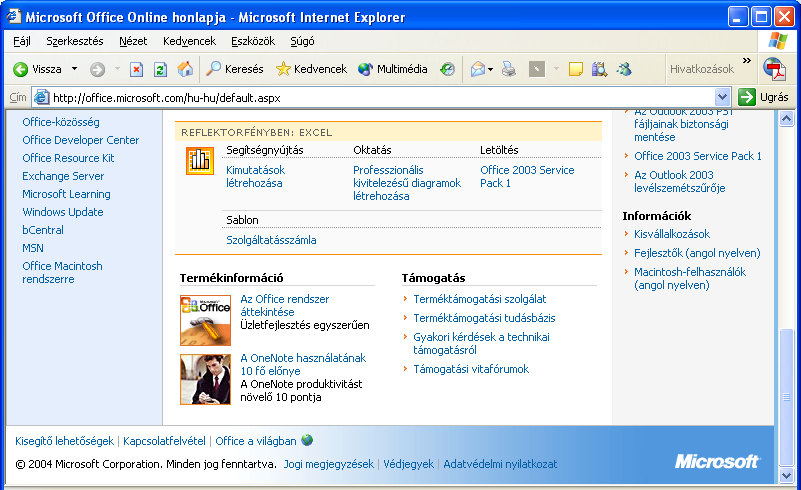Click the Forward arrow toolbar icon
Image resolution: width=801 pixels, height=490 pixels.
coord(97,69)
